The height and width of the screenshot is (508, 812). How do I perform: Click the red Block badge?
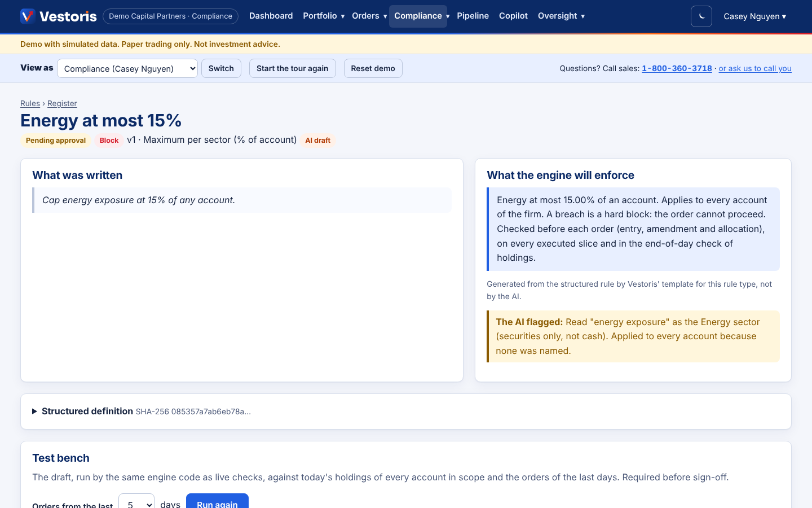109,141
